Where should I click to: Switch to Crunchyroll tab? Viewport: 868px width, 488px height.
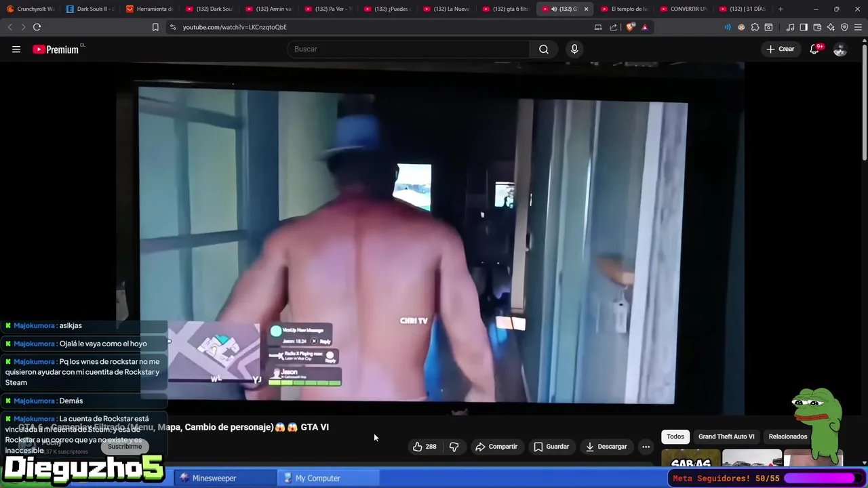tap(30, 9)
